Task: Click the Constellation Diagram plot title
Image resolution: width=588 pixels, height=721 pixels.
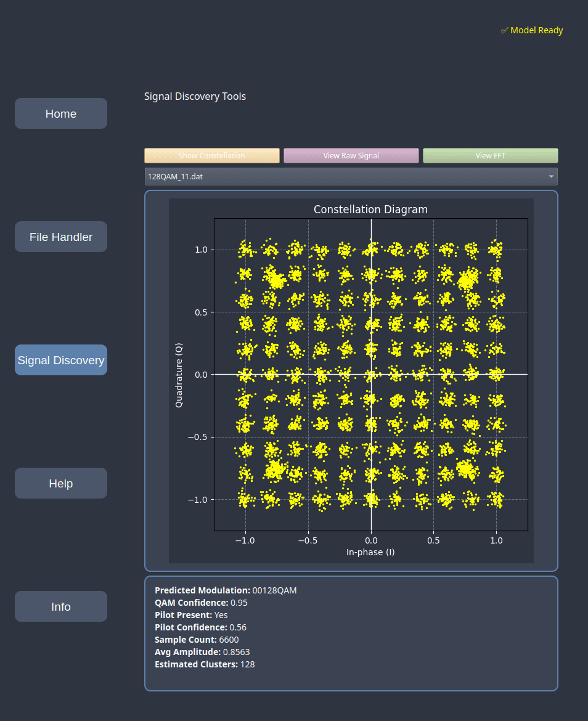Action: 370,210
